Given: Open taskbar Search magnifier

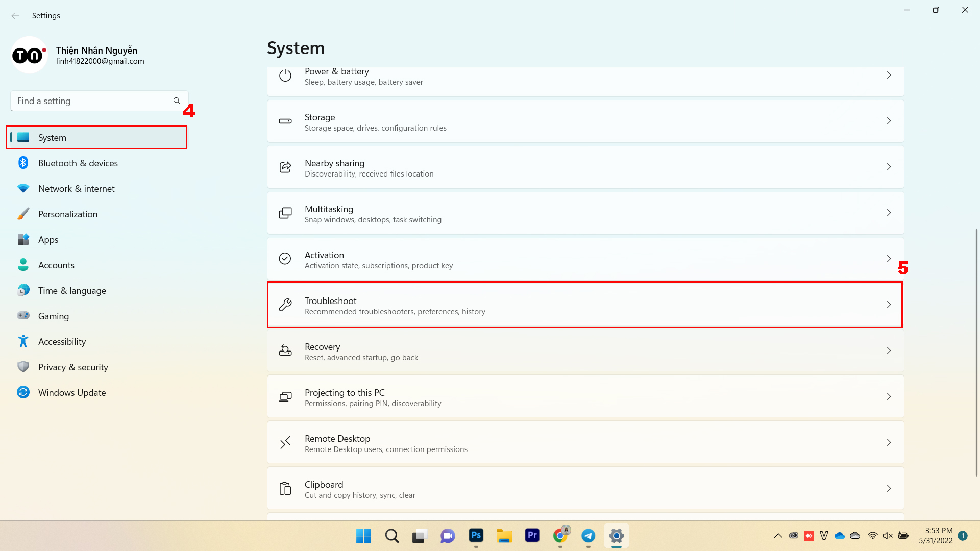Looking at the screenshot, I should (391, 536).
